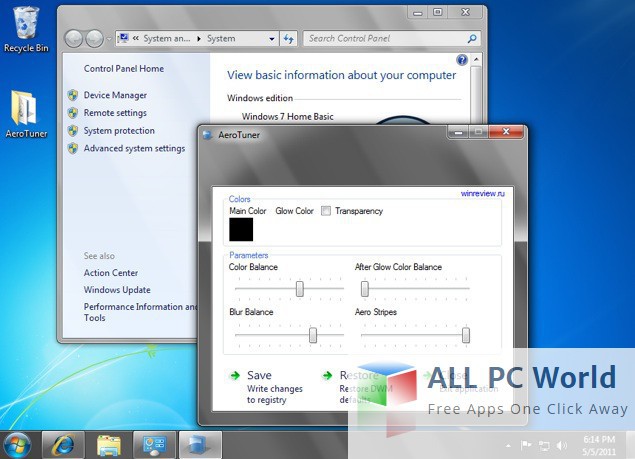Screen dimensions: 635x459
Task: Maximize the System Control Panel window
Action: click(438, 12)
